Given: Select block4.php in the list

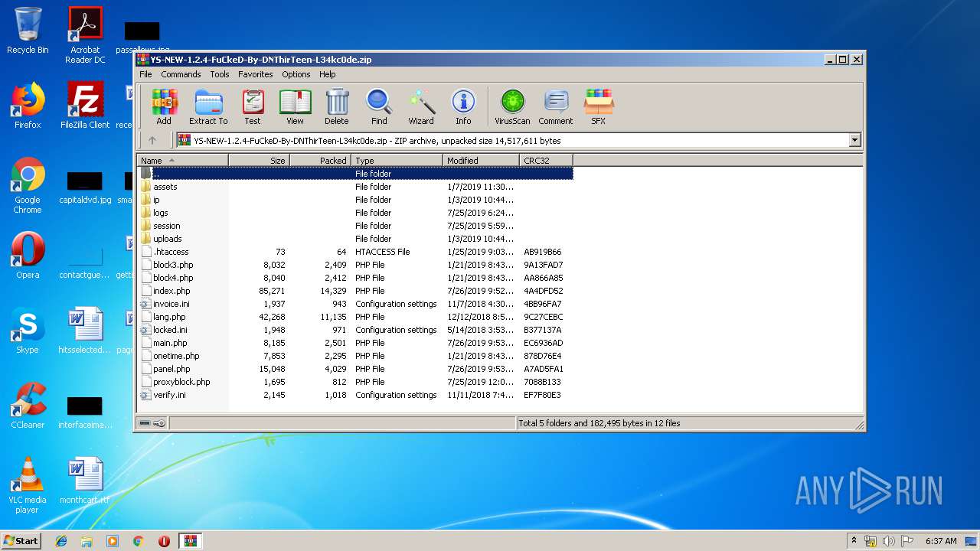Looking at the screenshot, I should coord(355,278).
